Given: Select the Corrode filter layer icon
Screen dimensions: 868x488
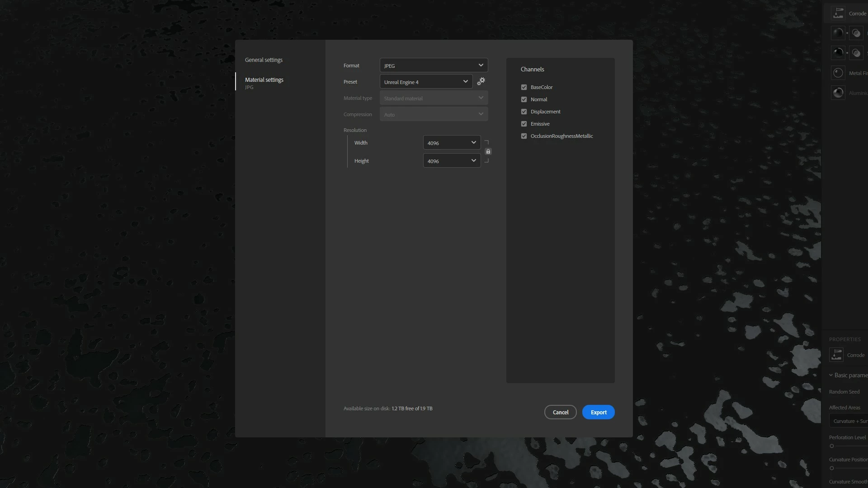Looking at the screenshot, I should point(838,13).
